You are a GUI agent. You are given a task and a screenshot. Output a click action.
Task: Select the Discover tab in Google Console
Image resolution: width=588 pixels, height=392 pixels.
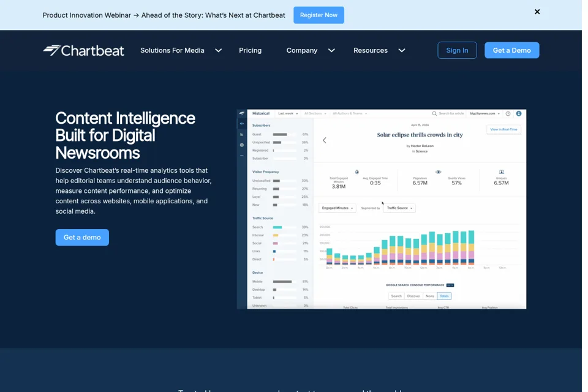(x=413, y=296)
